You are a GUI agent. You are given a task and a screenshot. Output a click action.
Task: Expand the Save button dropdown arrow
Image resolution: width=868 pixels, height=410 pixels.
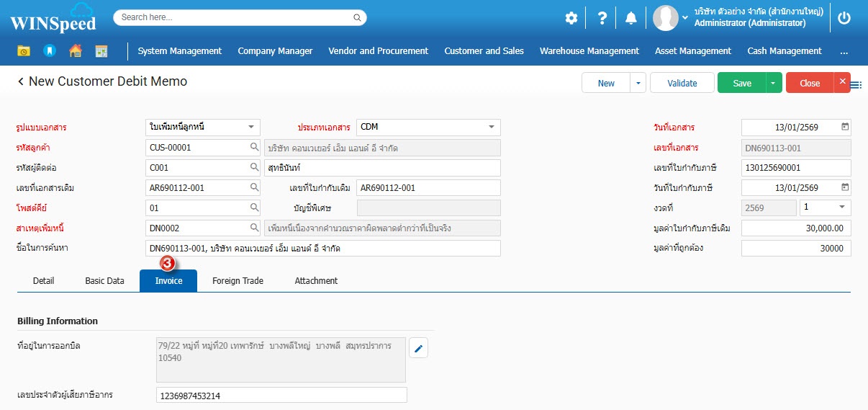point(774,83)
